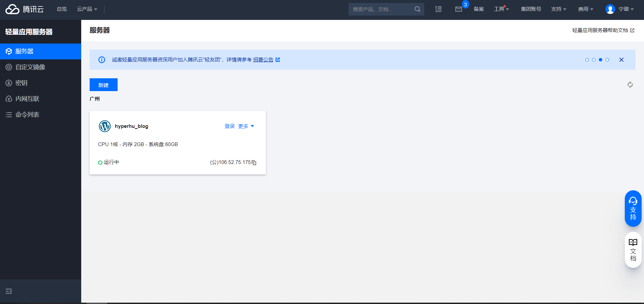644x304 pixels.
Task: Click 登录 on the hyperhu_blog card
Action: pyautogui.click(x=229, y=126)
